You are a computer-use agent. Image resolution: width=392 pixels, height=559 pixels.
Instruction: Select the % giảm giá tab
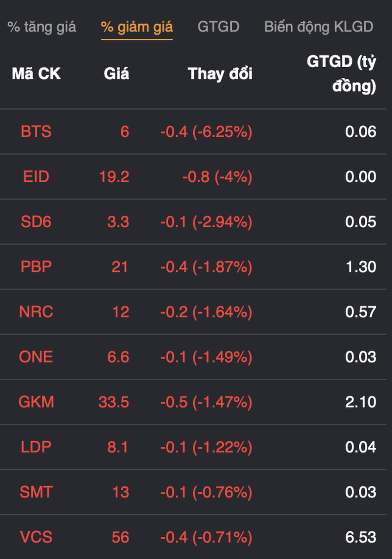pos(137,27)
